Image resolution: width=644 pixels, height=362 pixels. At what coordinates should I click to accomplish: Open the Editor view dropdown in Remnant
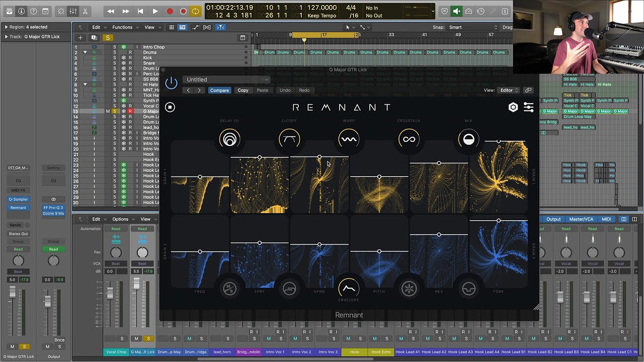coord(508,90)
